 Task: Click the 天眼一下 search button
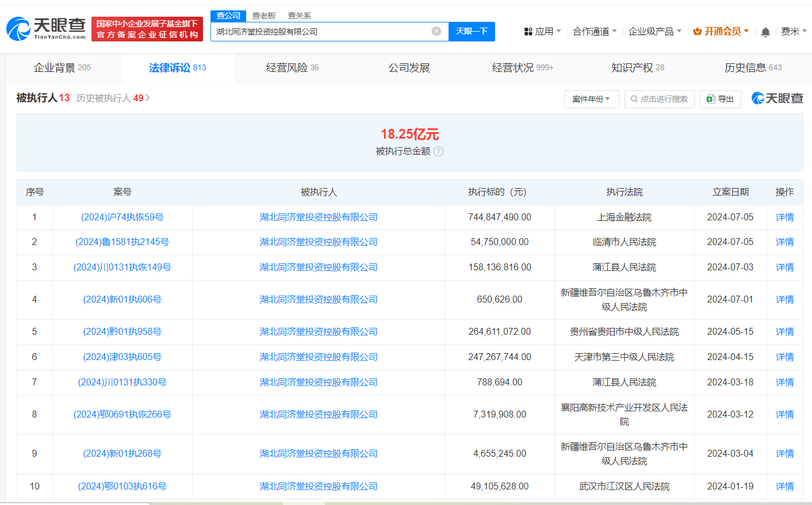(472, 31)
